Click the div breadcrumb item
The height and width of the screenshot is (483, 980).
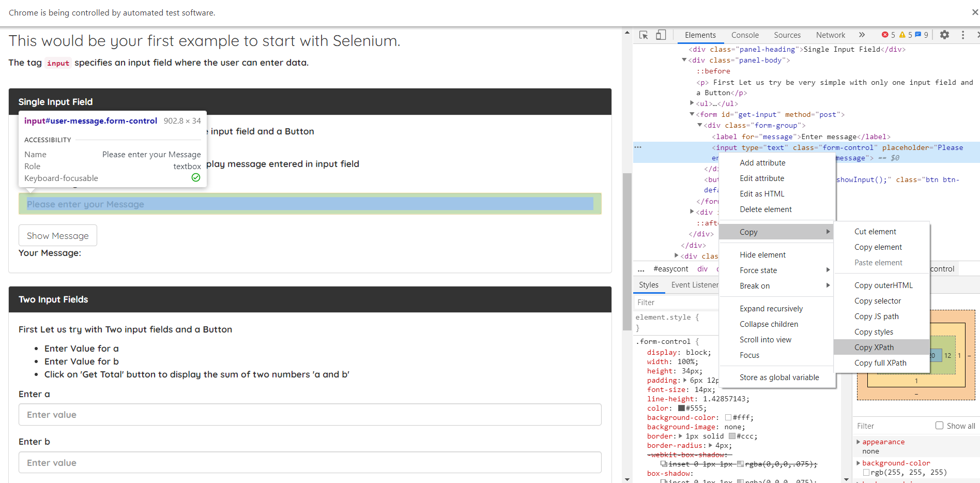[x=702, y=269]
